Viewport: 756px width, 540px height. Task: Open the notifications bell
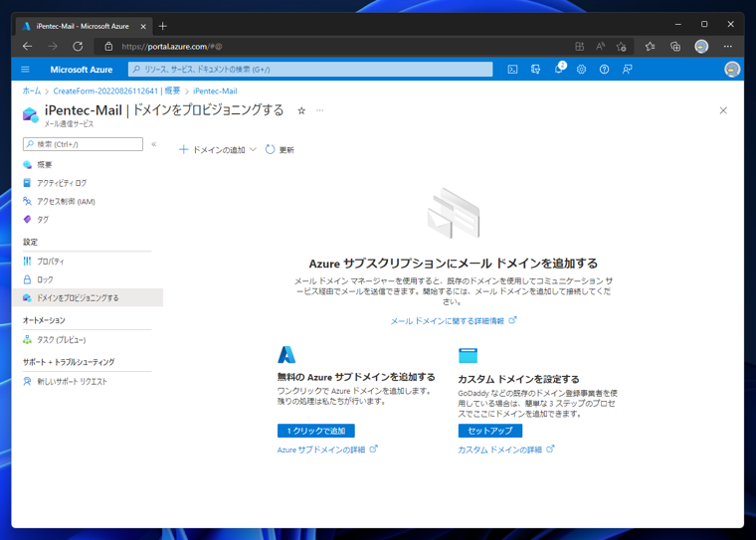click(558, 69)
